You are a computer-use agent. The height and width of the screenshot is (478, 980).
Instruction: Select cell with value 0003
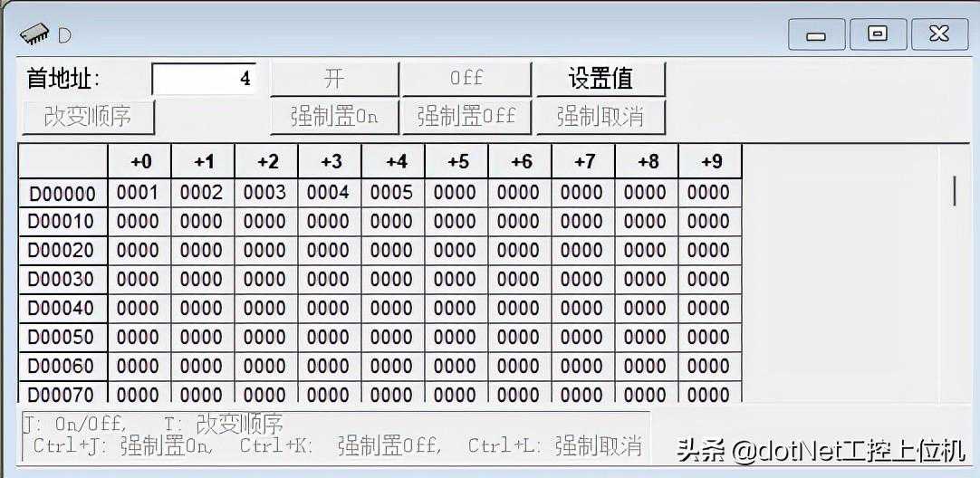click(x=265, y=193)
